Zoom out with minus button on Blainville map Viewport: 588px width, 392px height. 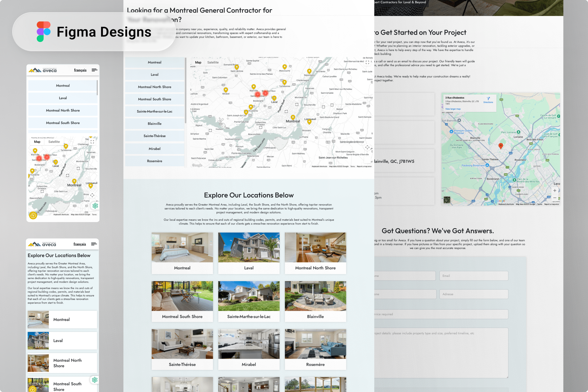pyautogui.click(x=555, y=198)
